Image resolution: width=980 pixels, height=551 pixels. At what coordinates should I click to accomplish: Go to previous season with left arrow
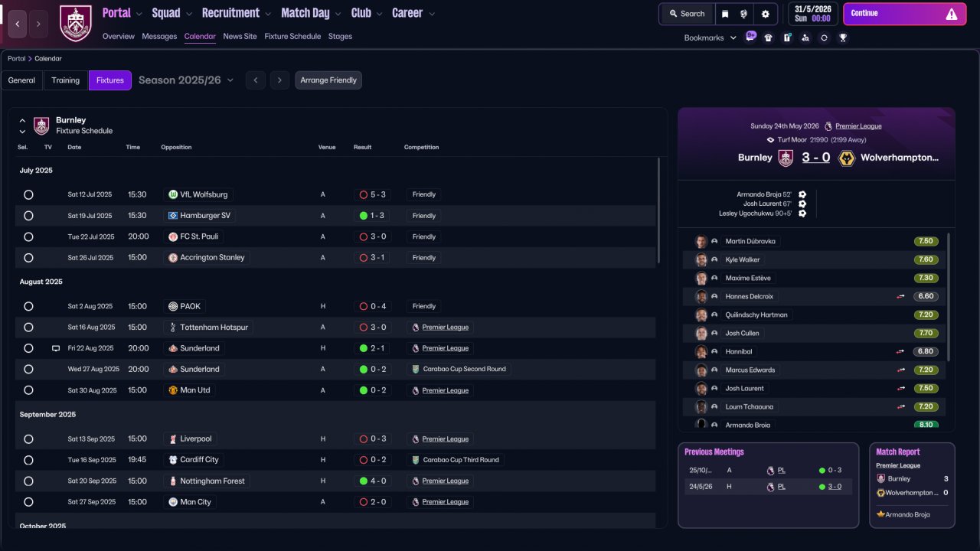[x=256, y=80]
